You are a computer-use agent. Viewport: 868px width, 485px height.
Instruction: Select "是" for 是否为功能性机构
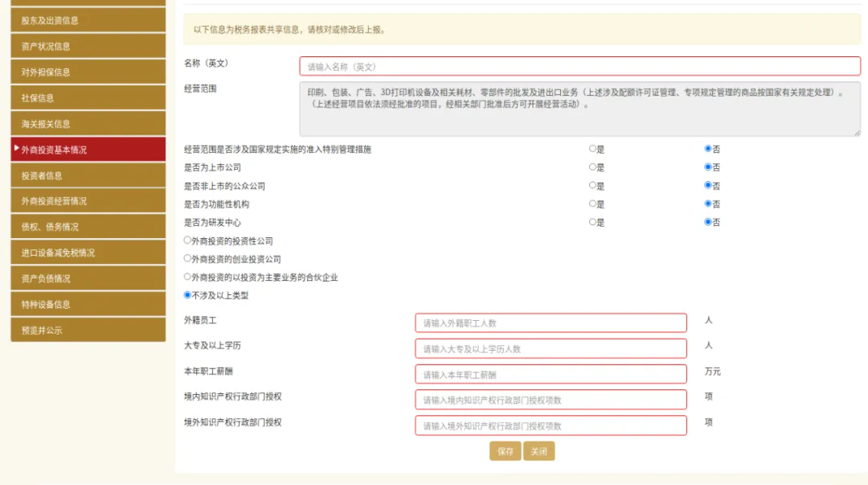[x=592, y=203]
